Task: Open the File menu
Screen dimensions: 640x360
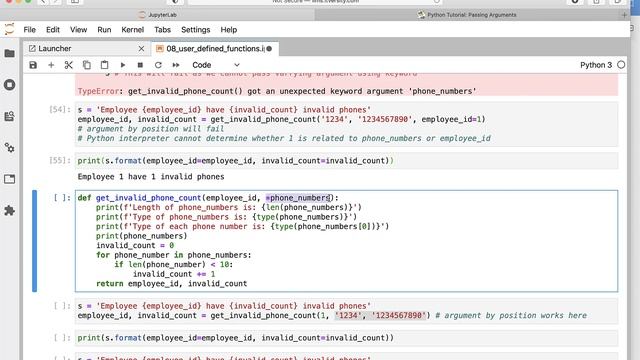Action: (29, 30)
